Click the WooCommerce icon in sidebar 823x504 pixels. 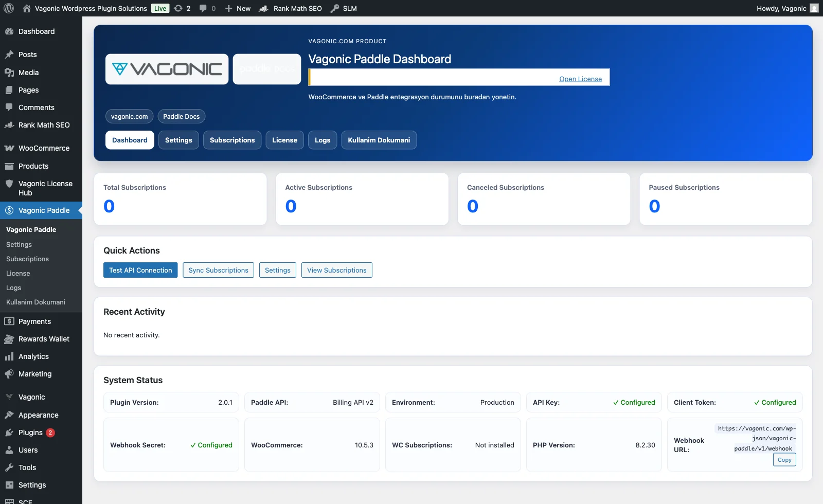9,148
